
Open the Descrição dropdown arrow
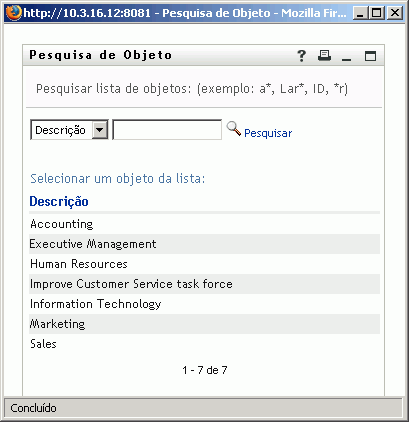(100, 130)
